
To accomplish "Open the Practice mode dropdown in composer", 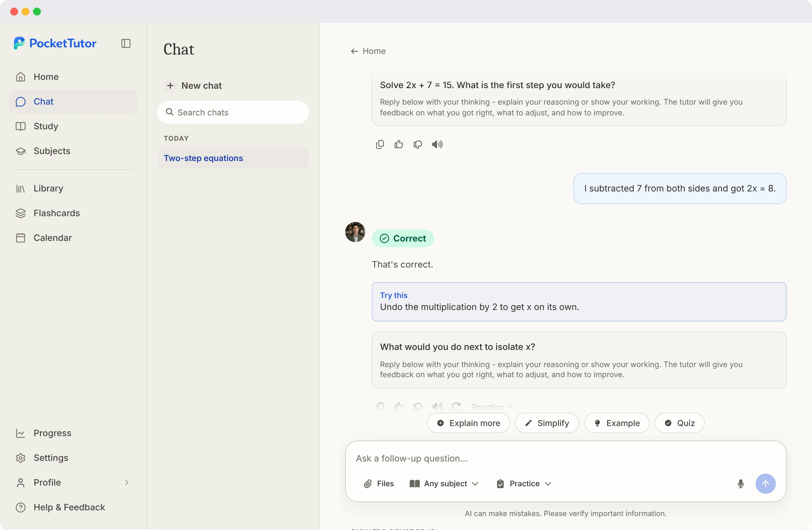I will click(x=524, y=484).
